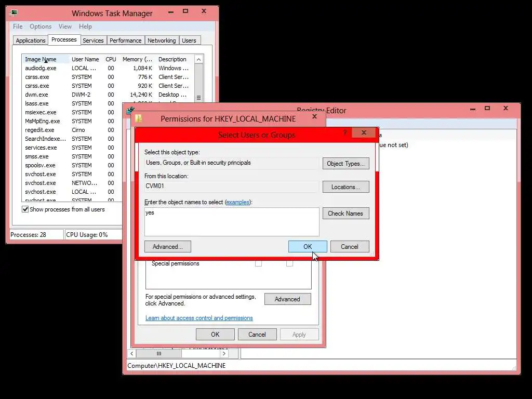Sort processes by CPU column

tap(111, 59)
